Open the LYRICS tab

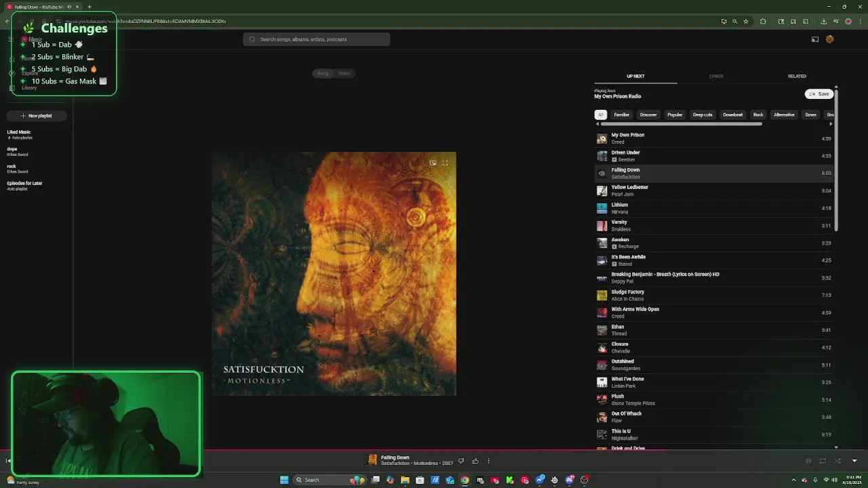point(716,76)
